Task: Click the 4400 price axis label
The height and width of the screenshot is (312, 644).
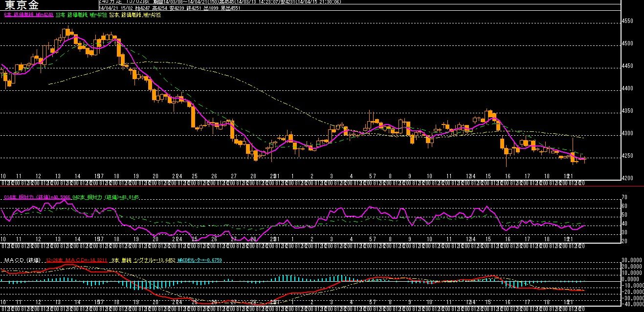Action: [627, 89]
